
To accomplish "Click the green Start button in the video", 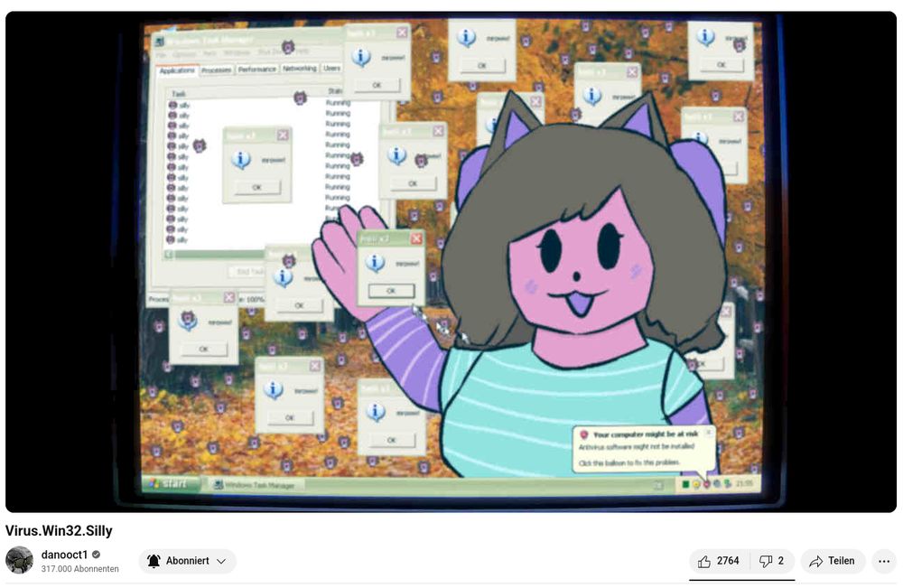I will (x=171, y=484).
